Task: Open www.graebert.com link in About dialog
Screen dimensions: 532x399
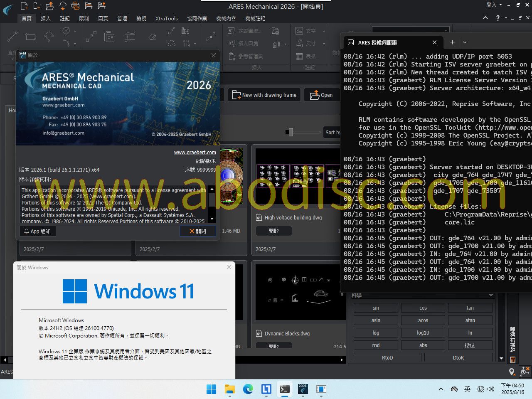Action: (195, 153)
